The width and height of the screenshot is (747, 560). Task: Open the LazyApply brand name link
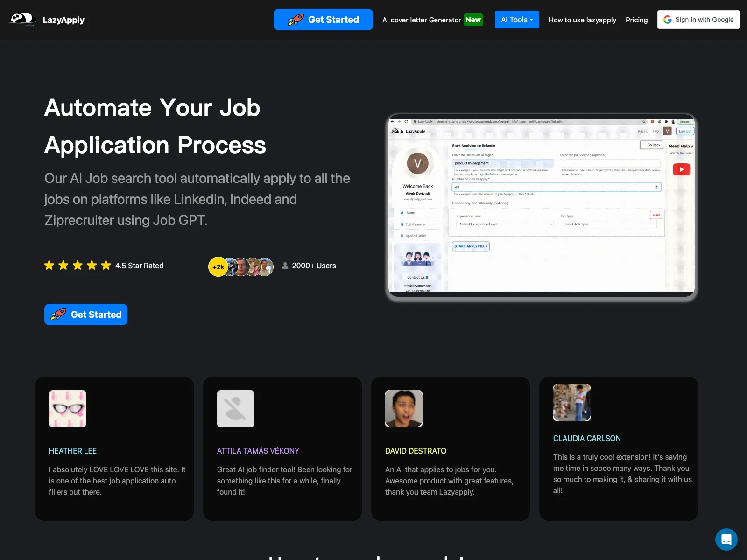(63, 20)
